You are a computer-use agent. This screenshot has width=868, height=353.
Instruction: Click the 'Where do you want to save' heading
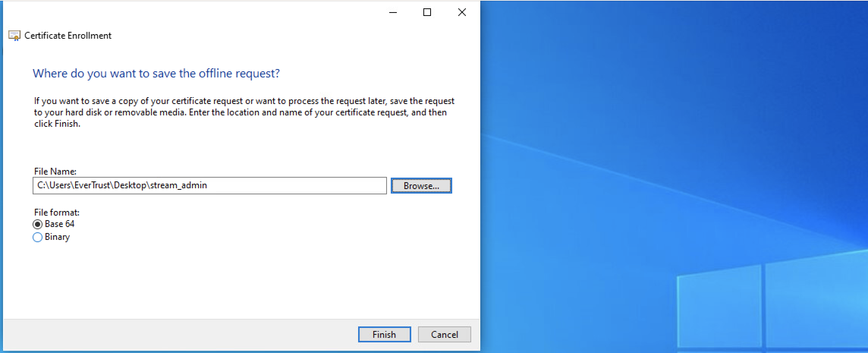[156, 73]
